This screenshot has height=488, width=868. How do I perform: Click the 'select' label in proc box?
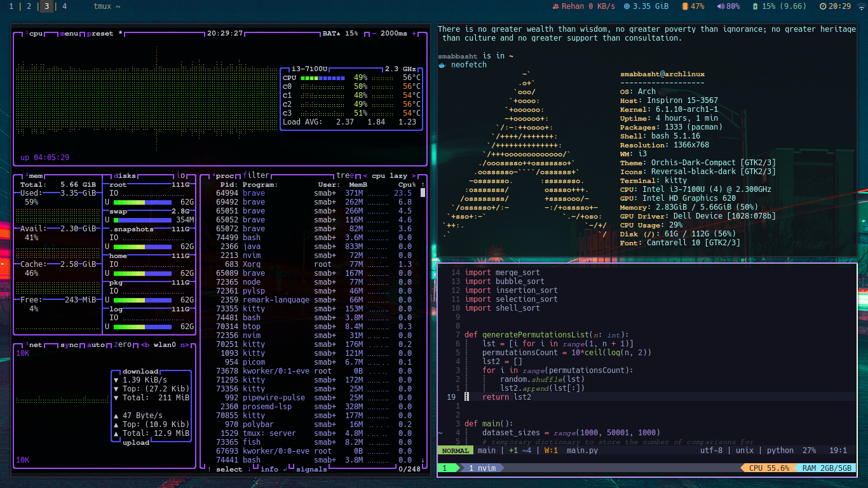[229, 469]
